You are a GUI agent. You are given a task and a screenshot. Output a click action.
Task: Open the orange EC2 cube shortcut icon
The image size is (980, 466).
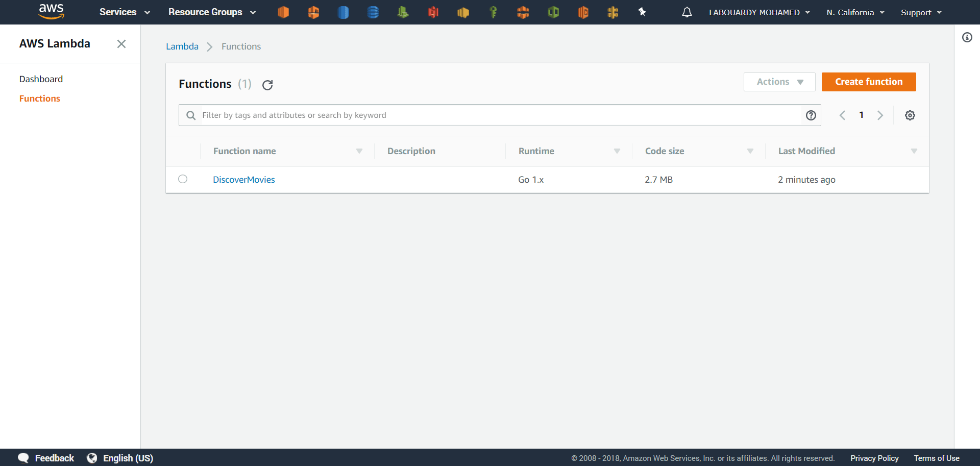pyautogui.click(x=283, y=12)
